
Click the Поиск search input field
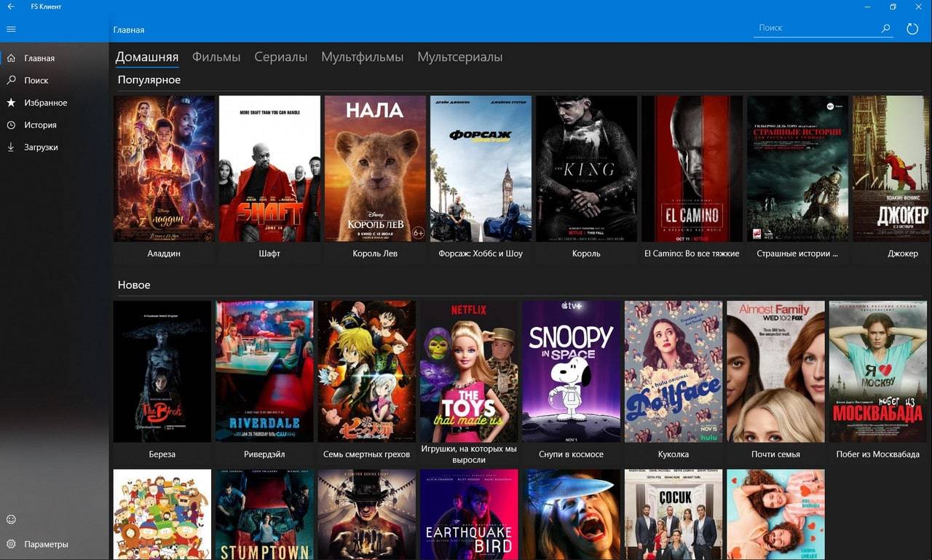pyautogui.click(x=814, y=28)
